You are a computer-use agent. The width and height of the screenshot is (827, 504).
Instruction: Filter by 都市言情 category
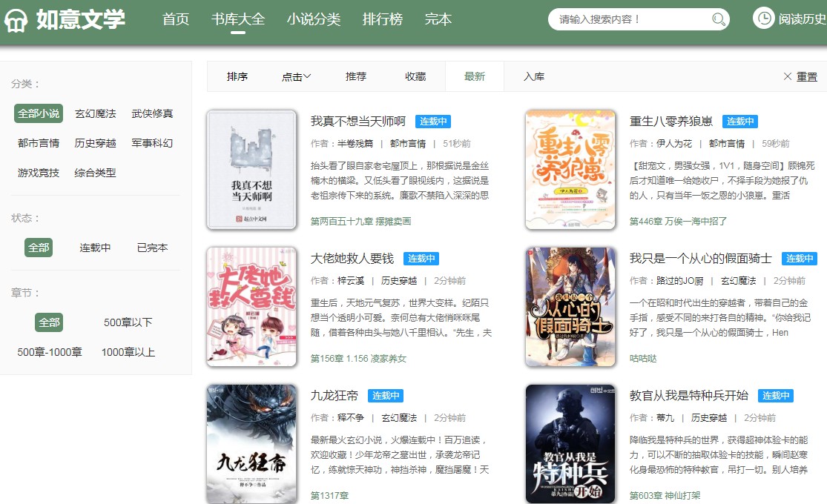point(39,143)
